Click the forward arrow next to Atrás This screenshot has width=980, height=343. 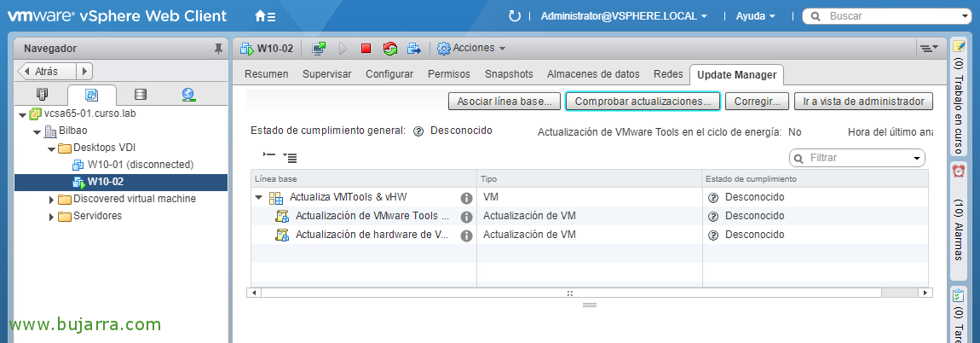[85, 72]
